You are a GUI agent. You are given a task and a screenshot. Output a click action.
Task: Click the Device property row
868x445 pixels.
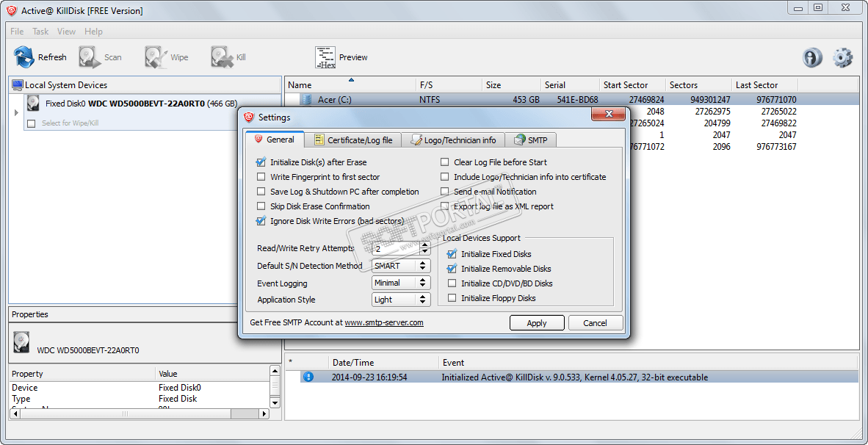point(139,388)
